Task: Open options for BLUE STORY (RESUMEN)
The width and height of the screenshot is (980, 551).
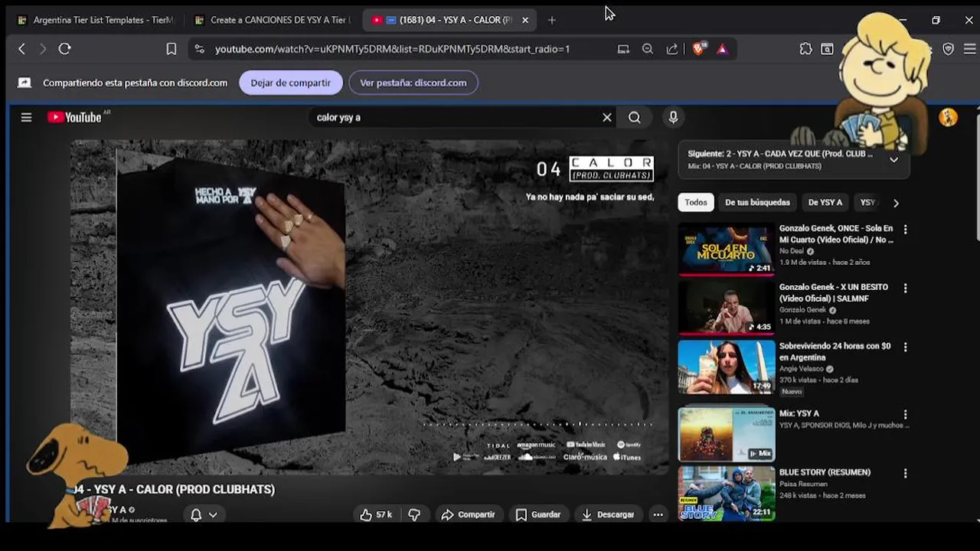Action: click(x=905, y=474)
